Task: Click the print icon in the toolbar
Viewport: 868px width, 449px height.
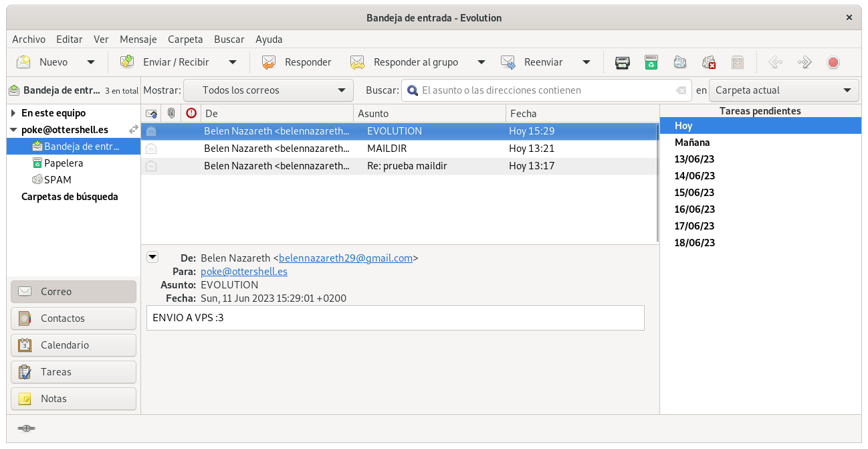Action: tap(623, 62)
